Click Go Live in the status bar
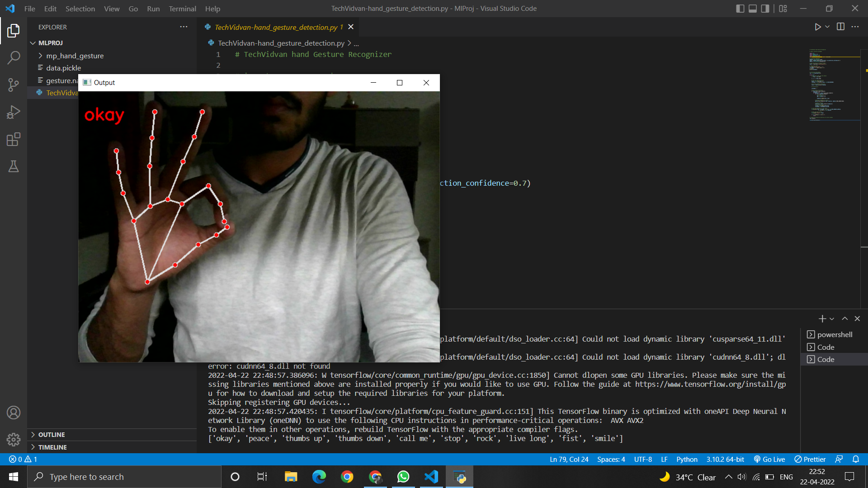This screenshot has height=488, width=868. coord(769,459)
